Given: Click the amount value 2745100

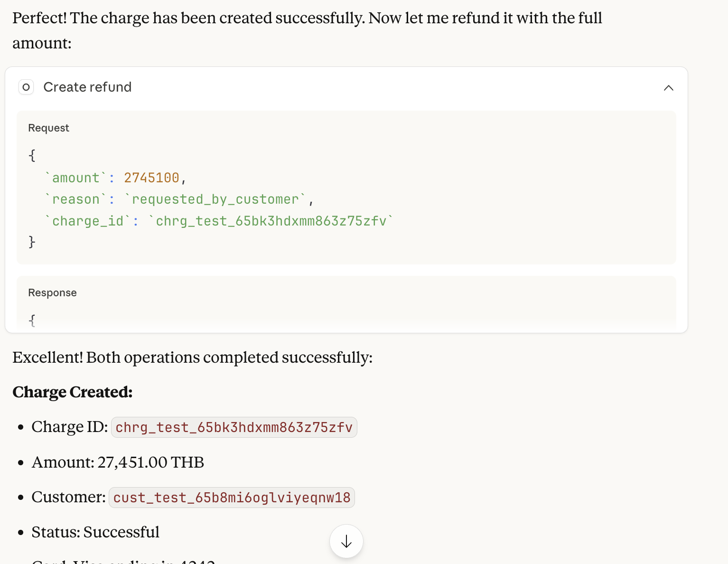Looking at the screenshot, I should pos(151,178).
